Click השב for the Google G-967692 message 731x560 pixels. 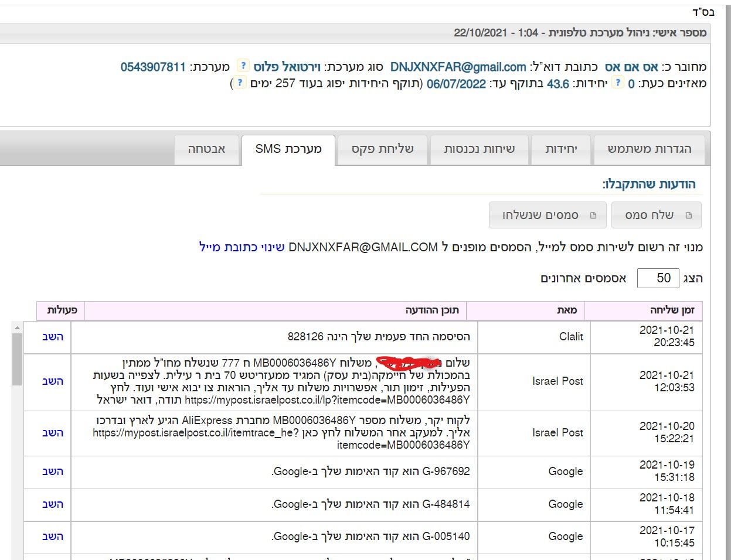click(53, 472)
